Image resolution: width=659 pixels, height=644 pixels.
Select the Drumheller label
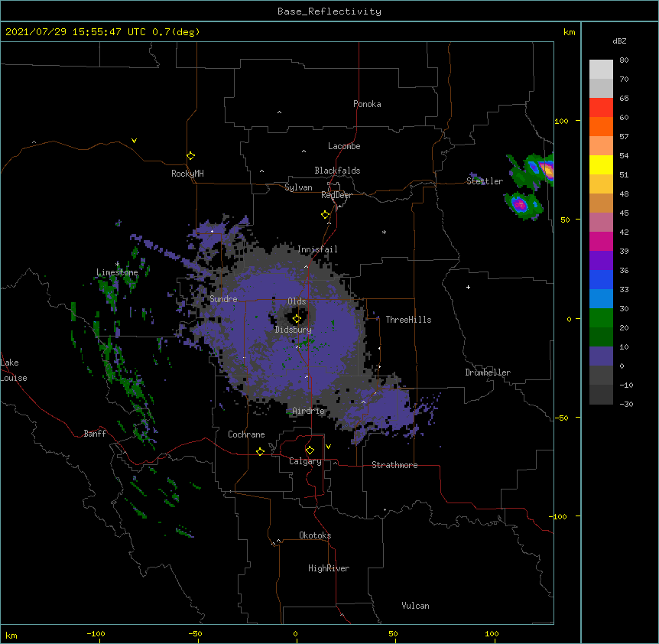488,372
